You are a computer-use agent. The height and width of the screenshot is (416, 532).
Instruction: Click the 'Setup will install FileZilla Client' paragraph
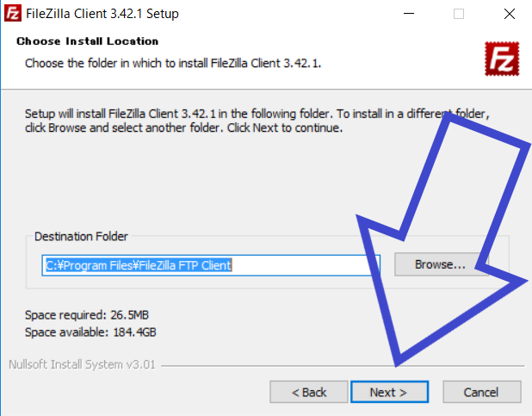pos(257,121)
